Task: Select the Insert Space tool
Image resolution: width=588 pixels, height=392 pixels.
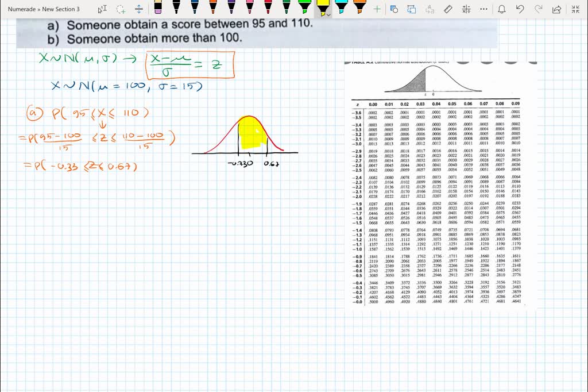Action: [138, 10]
